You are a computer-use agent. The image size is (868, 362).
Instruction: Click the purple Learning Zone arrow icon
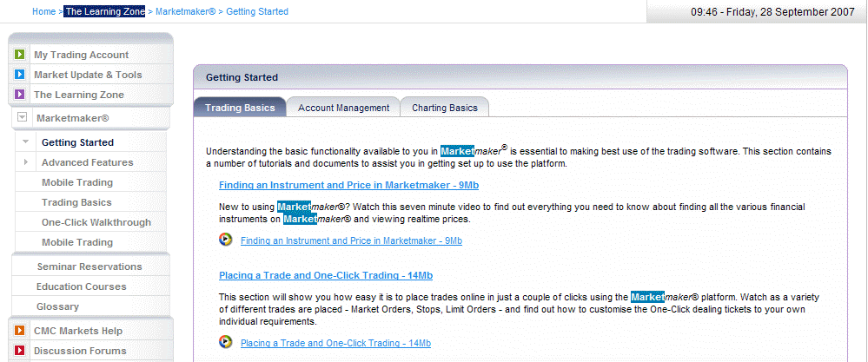click(x=19, y=95)
